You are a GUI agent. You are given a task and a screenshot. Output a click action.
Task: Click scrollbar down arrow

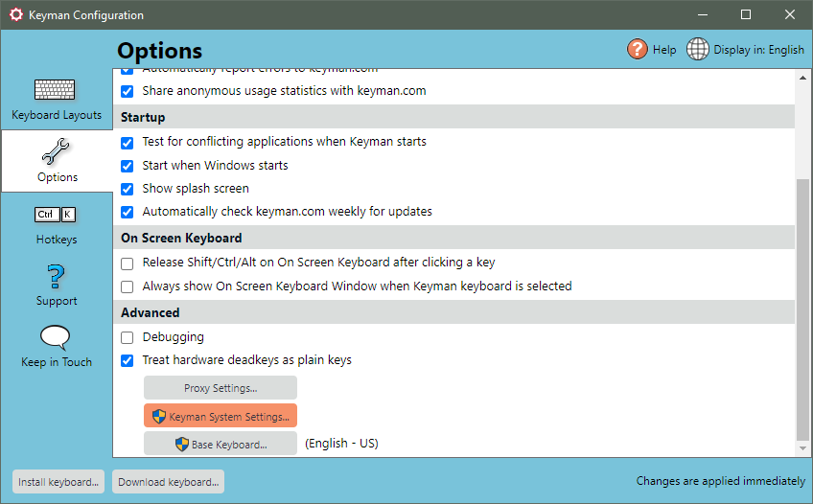[x=802, y=448]
